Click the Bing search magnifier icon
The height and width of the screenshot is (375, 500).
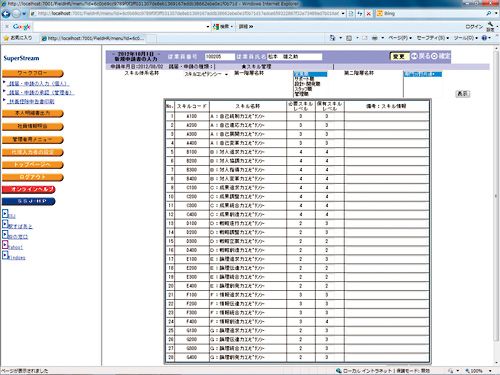click(x=489, y=13)
